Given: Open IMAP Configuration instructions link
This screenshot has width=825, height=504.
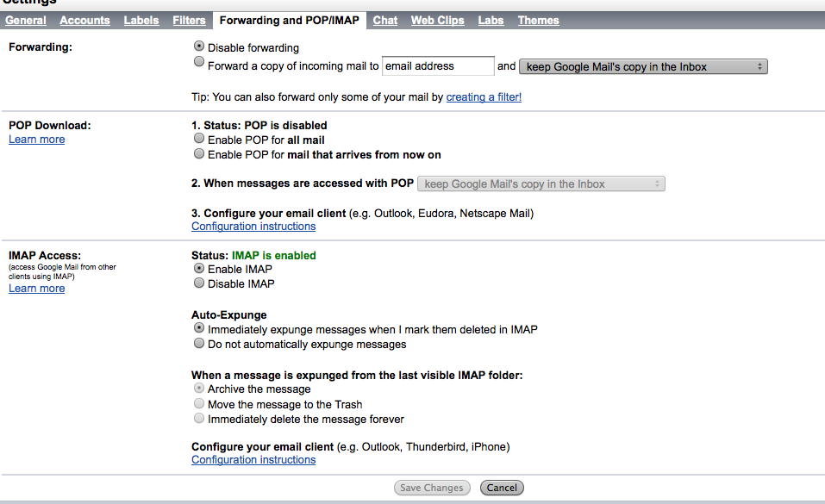Looking at the screenshot, I should coord(253,460).
